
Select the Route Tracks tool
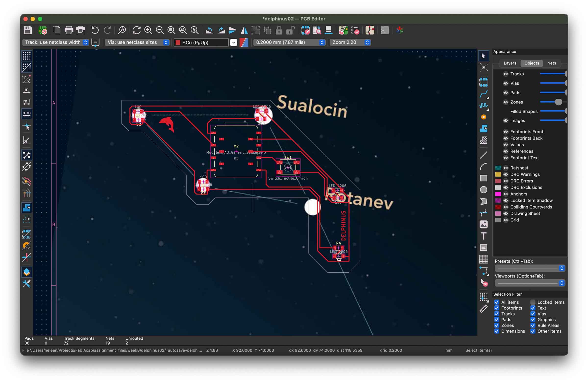coord(483,93)
